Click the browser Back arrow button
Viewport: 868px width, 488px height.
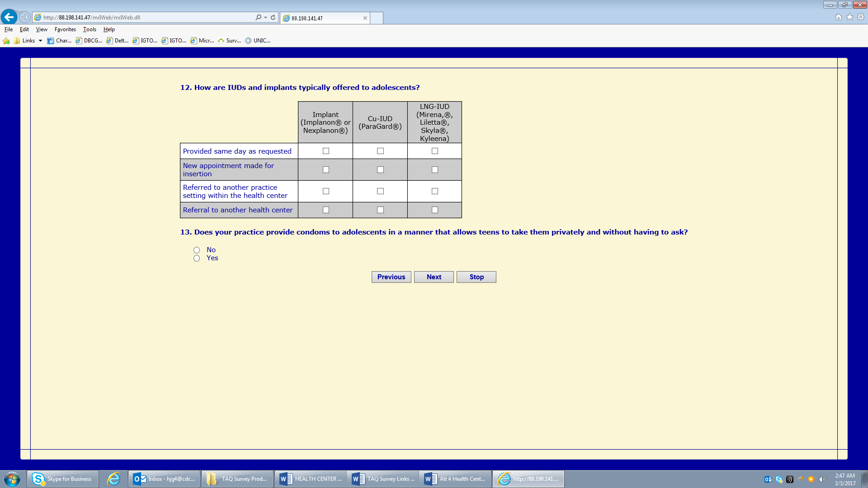click(x=9, y=17)
